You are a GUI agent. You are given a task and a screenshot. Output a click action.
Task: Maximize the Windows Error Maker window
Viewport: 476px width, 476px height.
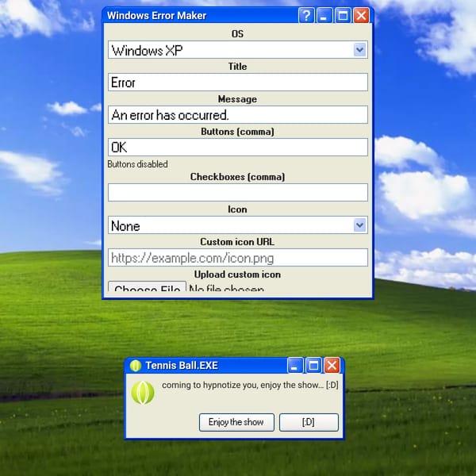point(343,15)
